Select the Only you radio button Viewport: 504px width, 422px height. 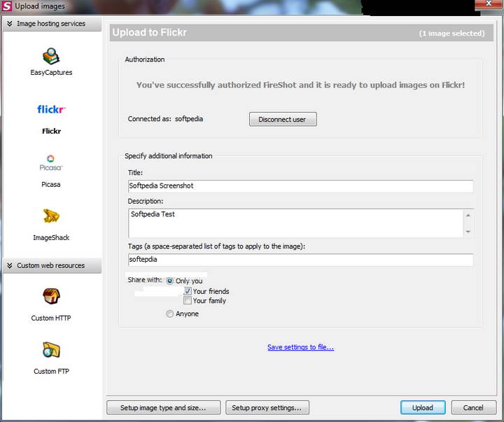tap(169, 281)
